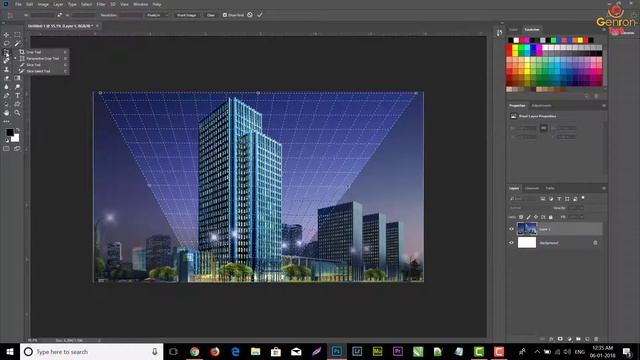Screen dimensions: 640x360
Task: Select the Lasso tool
Action: 6,44
